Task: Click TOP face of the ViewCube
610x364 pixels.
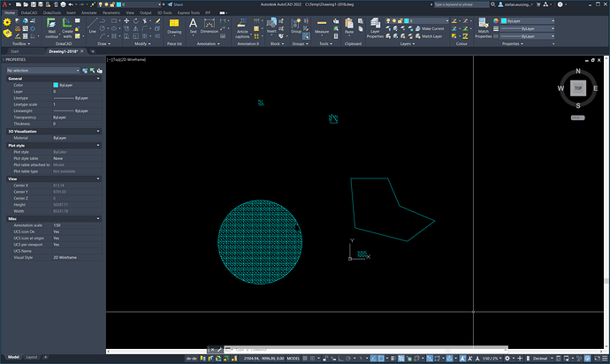Action: click(x=577, y=88)
